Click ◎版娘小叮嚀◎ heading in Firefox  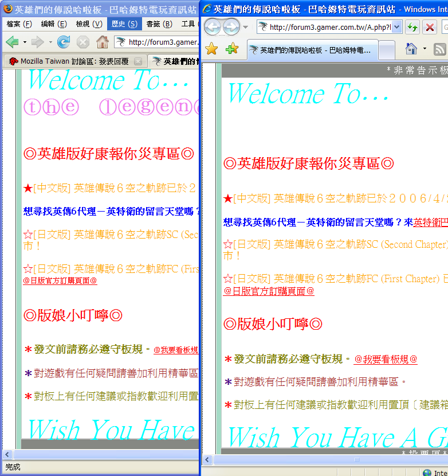click(x=73, y=315)
